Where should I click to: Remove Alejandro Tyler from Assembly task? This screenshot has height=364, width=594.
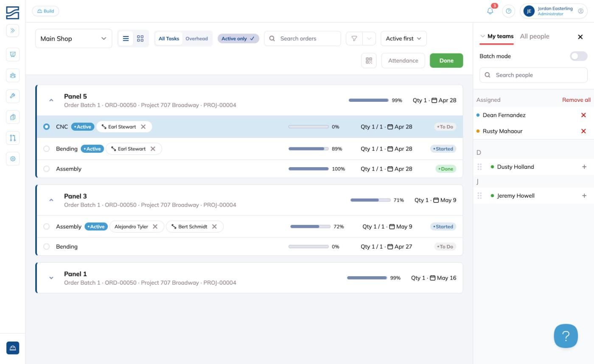(155, 227)
